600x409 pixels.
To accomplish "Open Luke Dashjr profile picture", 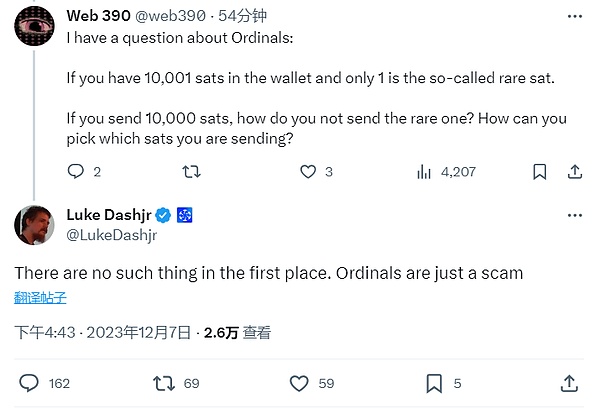I will coord(34,225).
